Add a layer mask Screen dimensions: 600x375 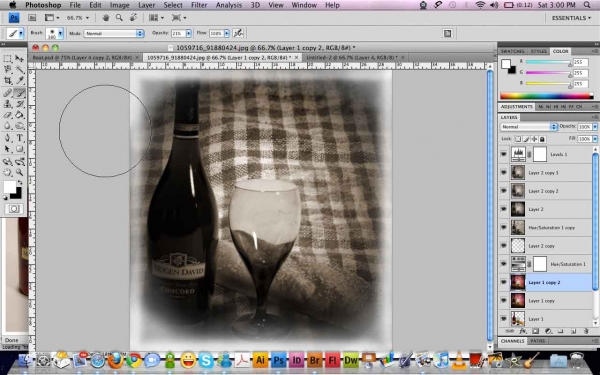pos(535,331)
